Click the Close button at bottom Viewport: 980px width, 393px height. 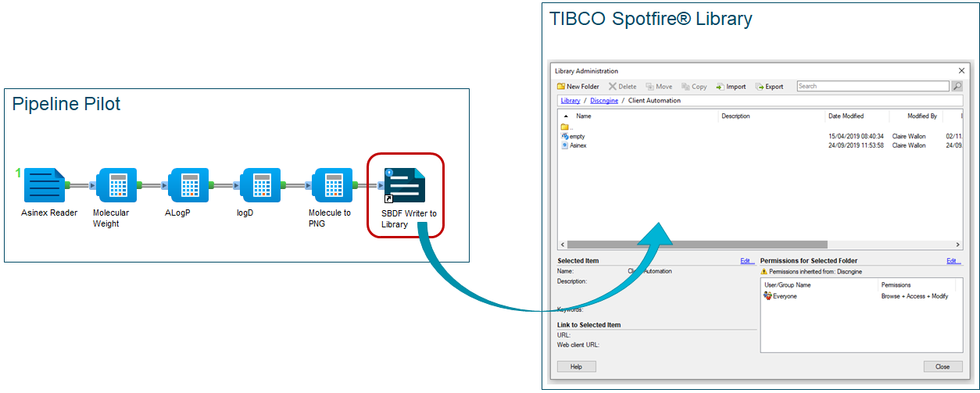coord(942,366)
